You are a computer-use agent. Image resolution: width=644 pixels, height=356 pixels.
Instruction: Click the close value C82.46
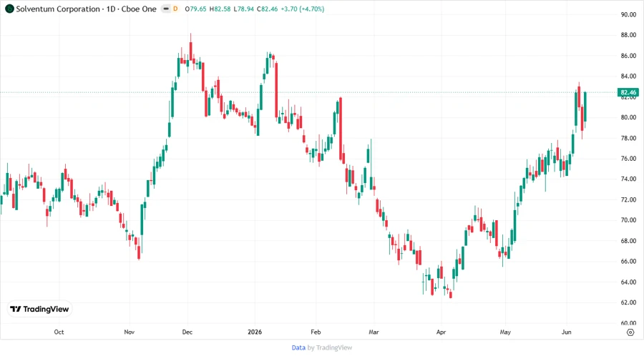[x=267, y=9]
